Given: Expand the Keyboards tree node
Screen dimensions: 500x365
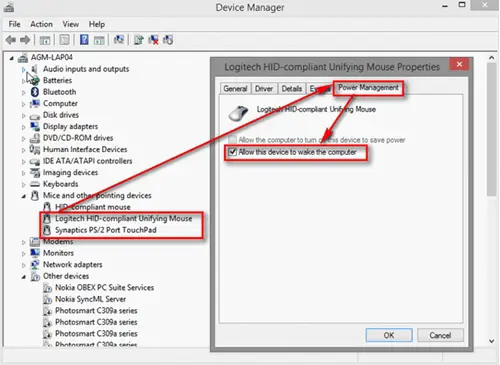Looking at the screenshot, I should [x=23, y=184].
